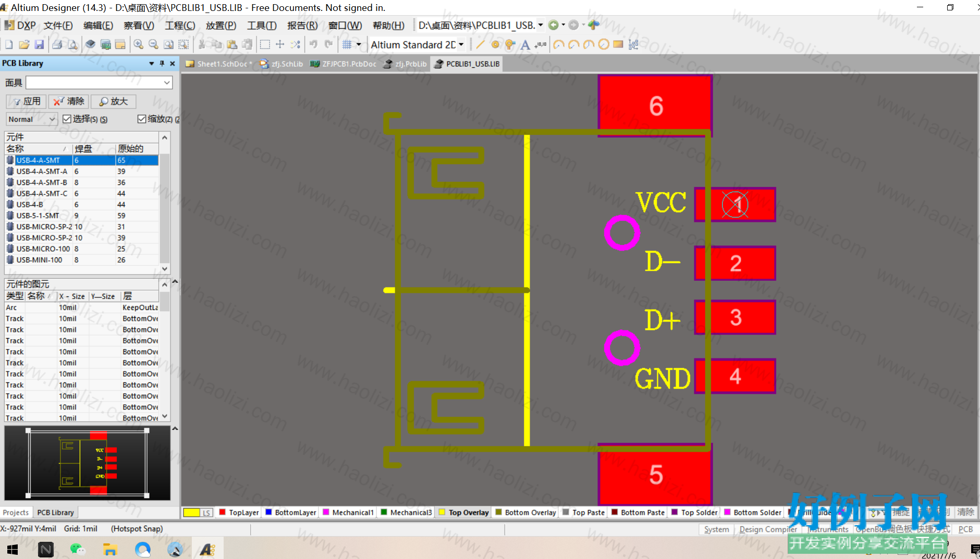
Task: Select the Place Line tool
Action: coord(480,45)
